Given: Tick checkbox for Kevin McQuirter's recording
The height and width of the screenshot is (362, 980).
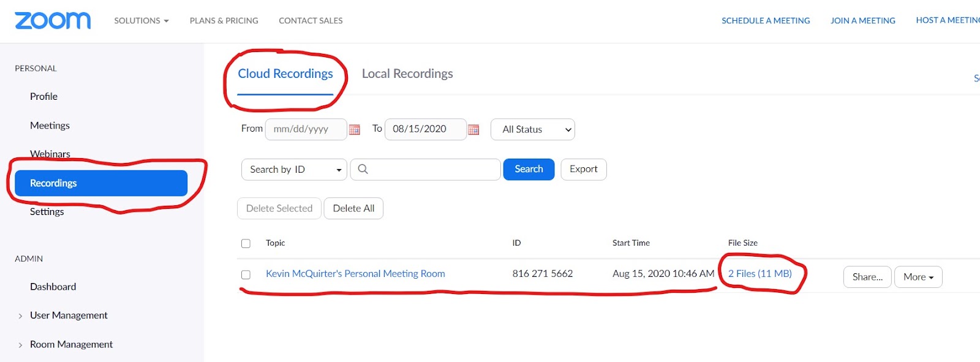Looking at the screenshot, I should (x=246, y=274).
